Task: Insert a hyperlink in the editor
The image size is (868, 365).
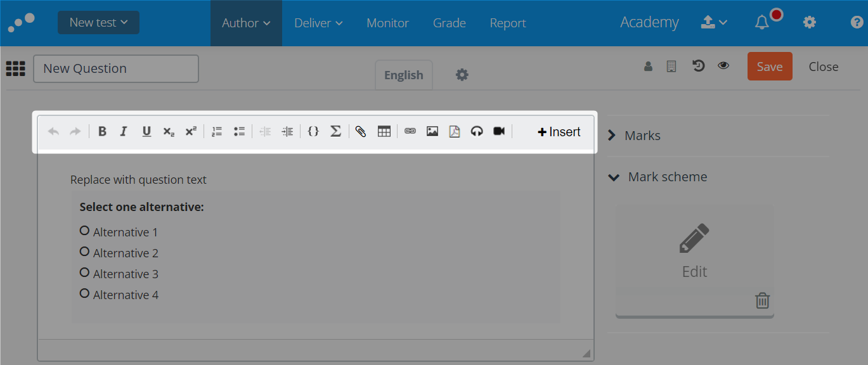Action: tap(410, 131)
